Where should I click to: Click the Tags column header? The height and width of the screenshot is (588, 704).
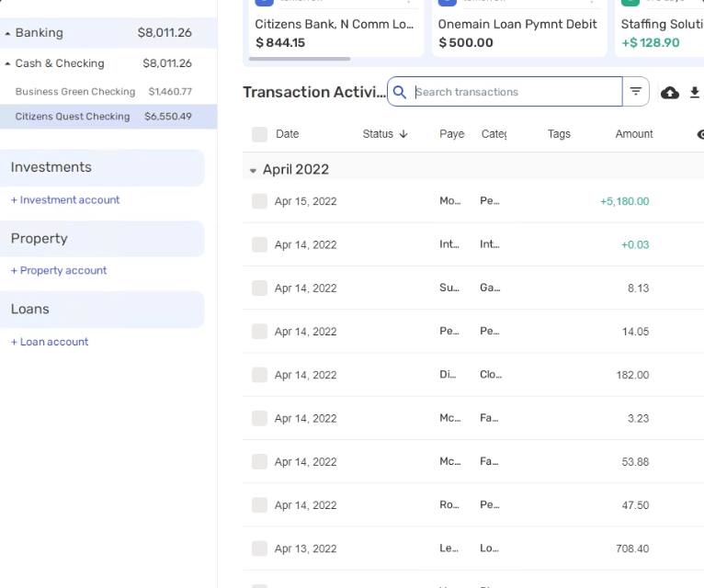pyautogui.click(x=559, y=134)
